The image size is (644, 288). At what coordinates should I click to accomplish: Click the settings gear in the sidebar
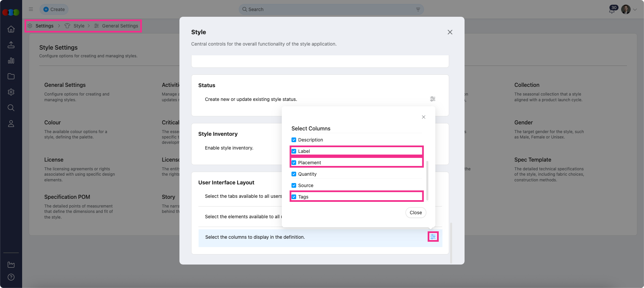(11, 92)
